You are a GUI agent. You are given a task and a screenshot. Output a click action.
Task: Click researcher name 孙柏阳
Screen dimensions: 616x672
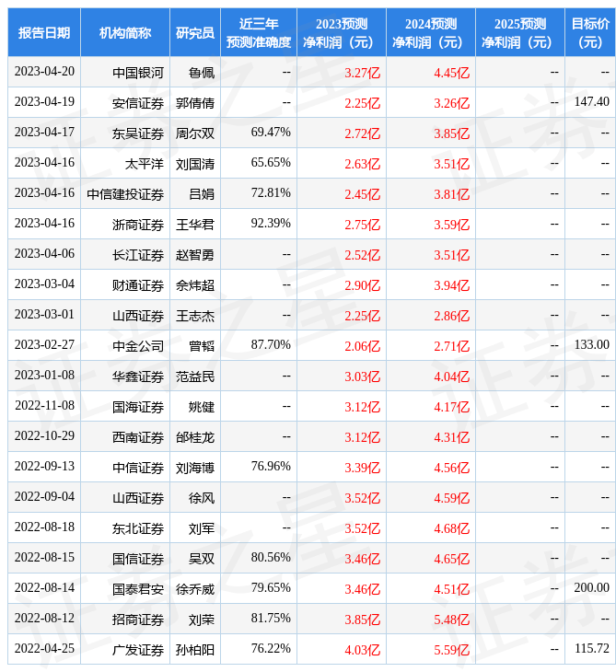[195, 650]
